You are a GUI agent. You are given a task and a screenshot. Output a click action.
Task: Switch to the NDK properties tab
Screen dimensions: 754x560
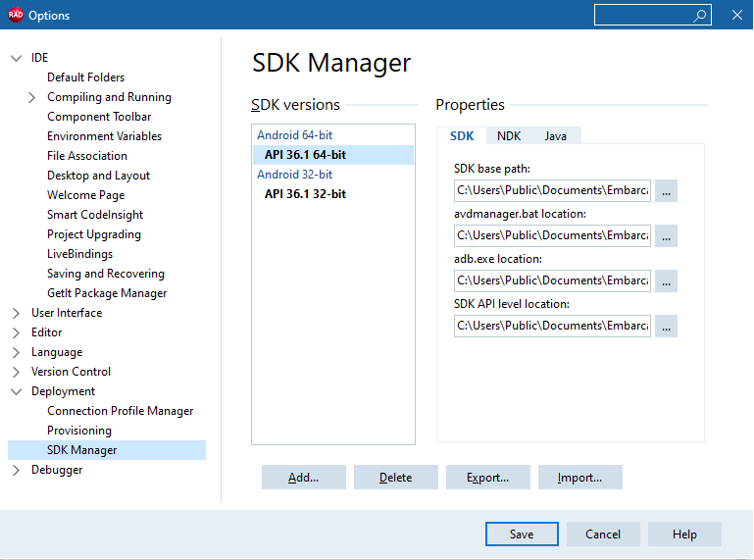point(509,136)
